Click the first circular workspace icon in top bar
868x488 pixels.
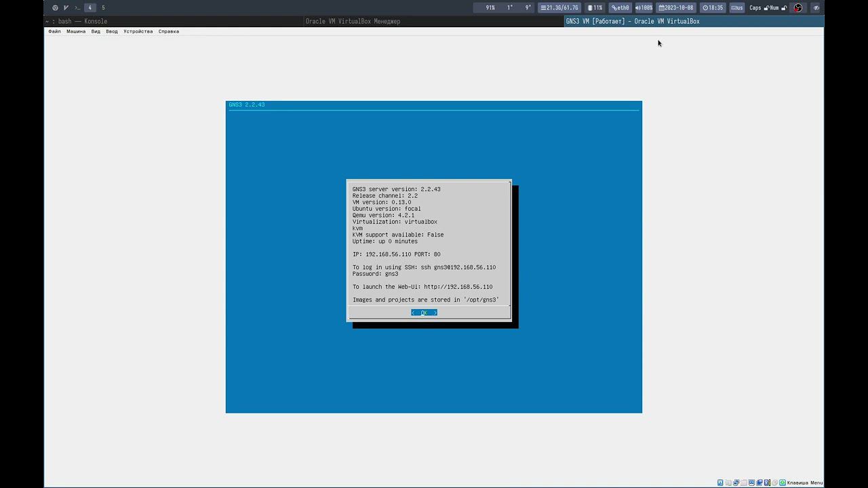tap(55, 7)
